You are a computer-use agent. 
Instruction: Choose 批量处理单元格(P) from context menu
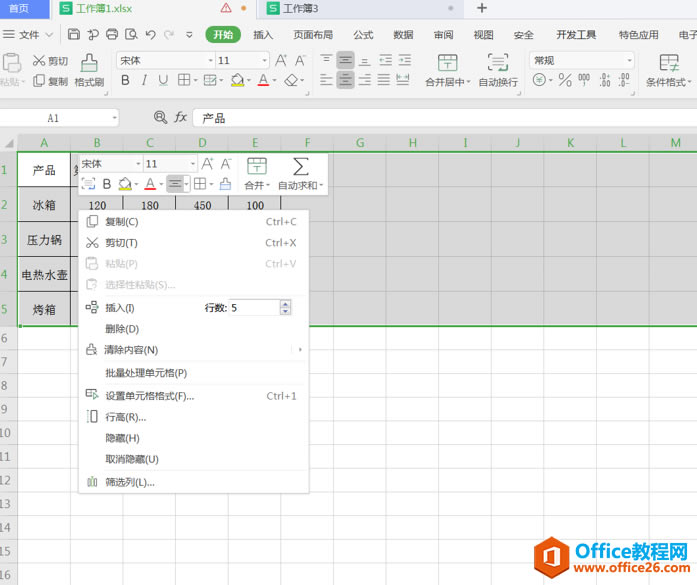point(193,373)
